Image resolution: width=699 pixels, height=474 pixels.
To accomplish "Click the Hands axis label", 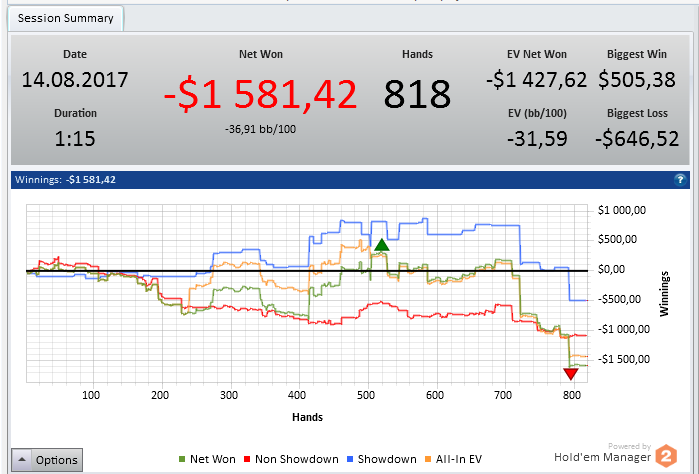I will pyautogui.click(x=307, y=417).
